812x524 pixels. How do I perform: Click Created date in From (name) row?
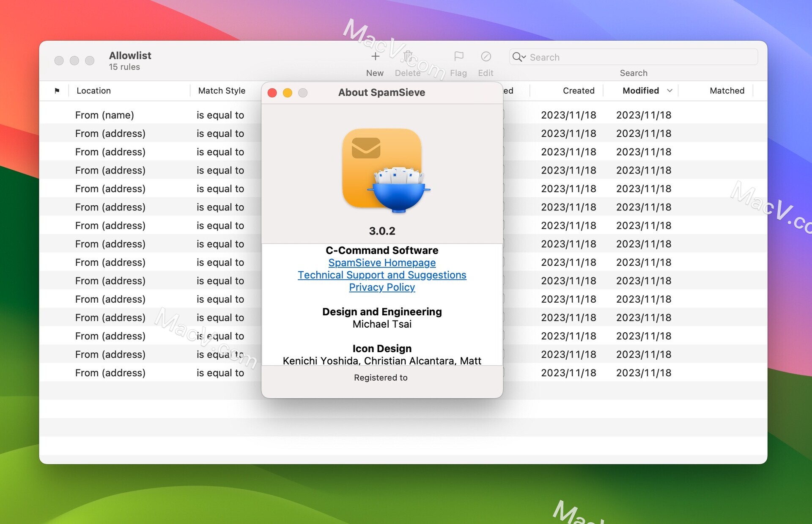click(x=568, y=115)
